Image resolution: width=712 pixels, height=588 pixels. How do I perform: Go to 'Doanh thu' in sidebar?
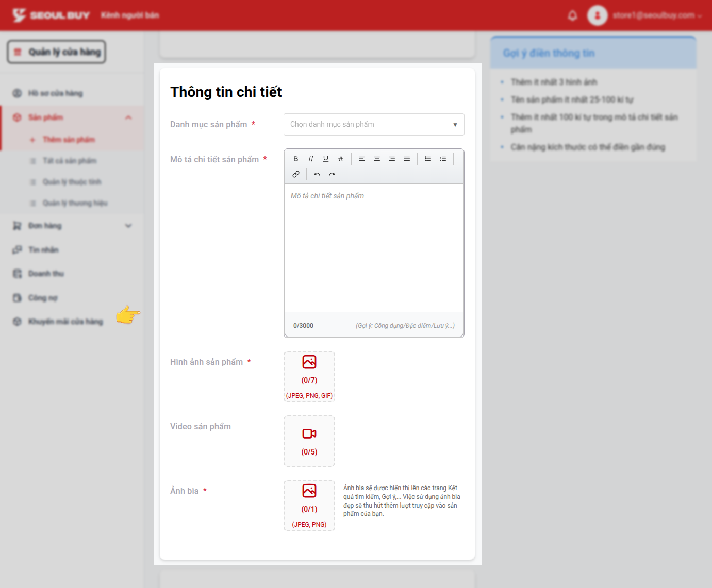coord(46,274)
